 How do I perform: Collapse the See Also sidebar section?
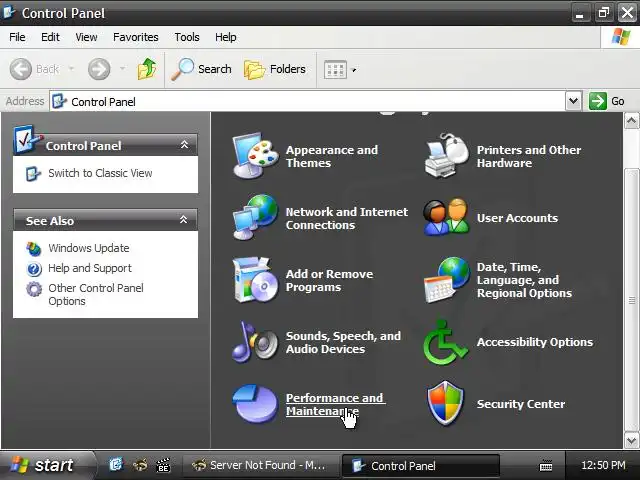184,220
